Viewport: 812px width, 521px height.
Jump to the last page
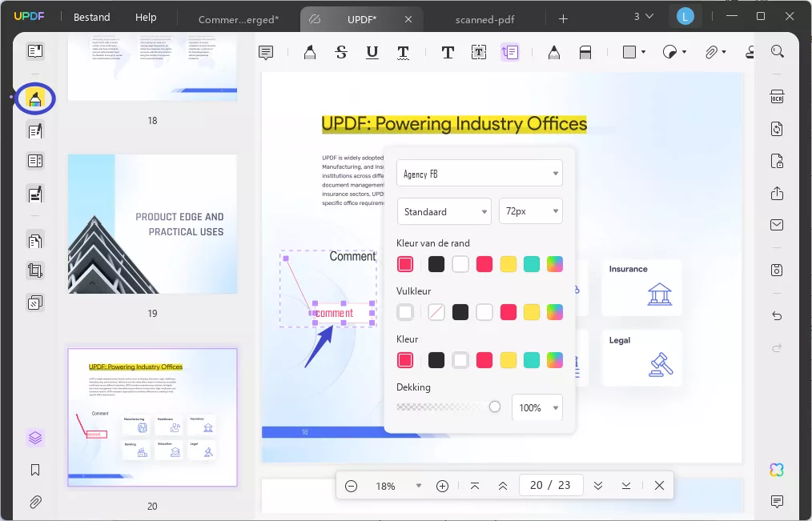pyautogui.click(x=626, y=486)
